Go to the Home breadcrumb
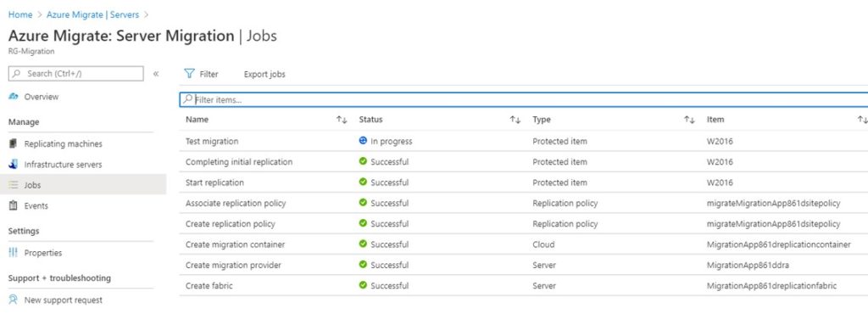The width and height of the screenshot is (868, 314). (20, 15)
